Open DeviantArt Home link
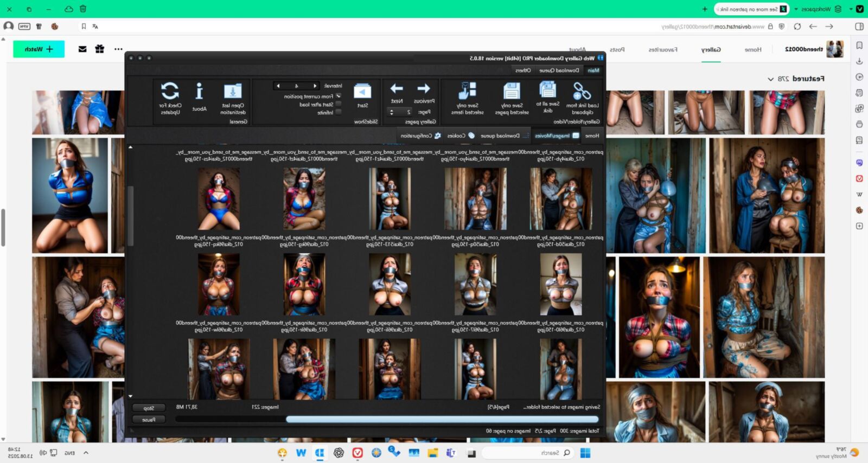This screenshot has width=868, height=463. click(x=752, y=49)
